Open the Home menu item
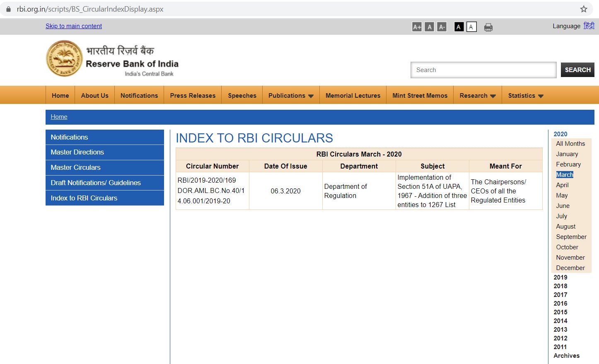Screen dimensions: 599x364 pos(60,95)
